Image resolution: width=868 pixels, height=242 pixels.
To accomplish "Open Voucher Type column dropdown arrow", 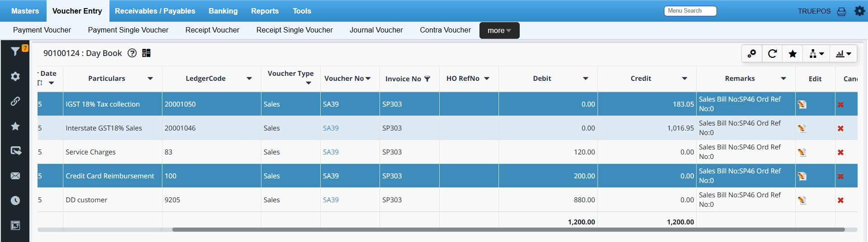I will click(x=308, y=83).
